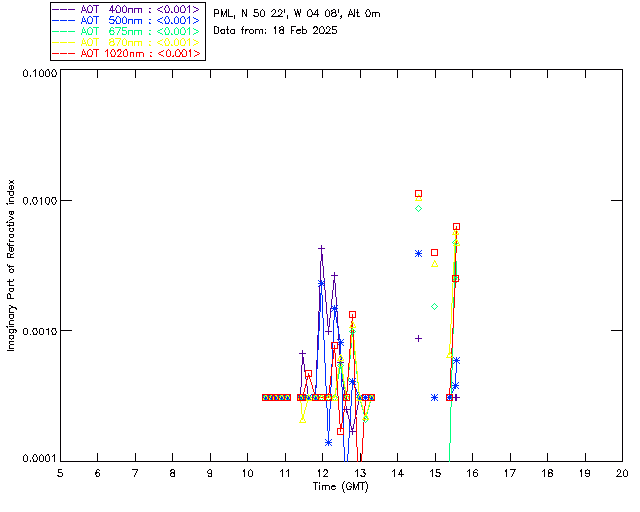The width and height of the screenshot is (640, 512).
Task: Click the AOT 400nm legend entry
Action: click(127, 9)
